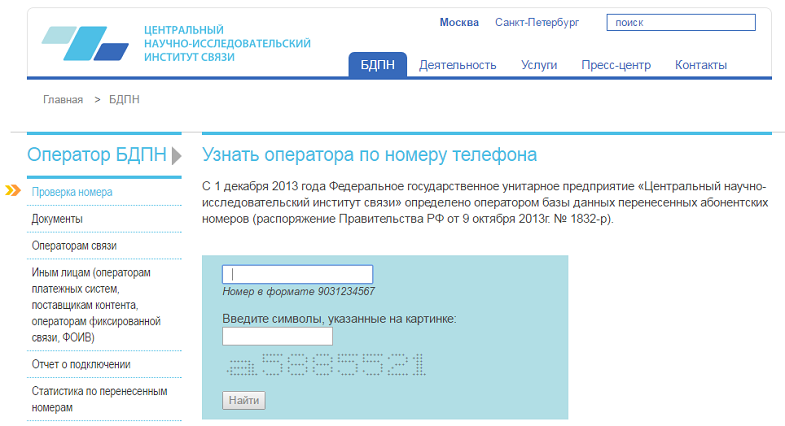Click the hint 'Номер в формате 9031234567'
785x426 pixels.
298,291
